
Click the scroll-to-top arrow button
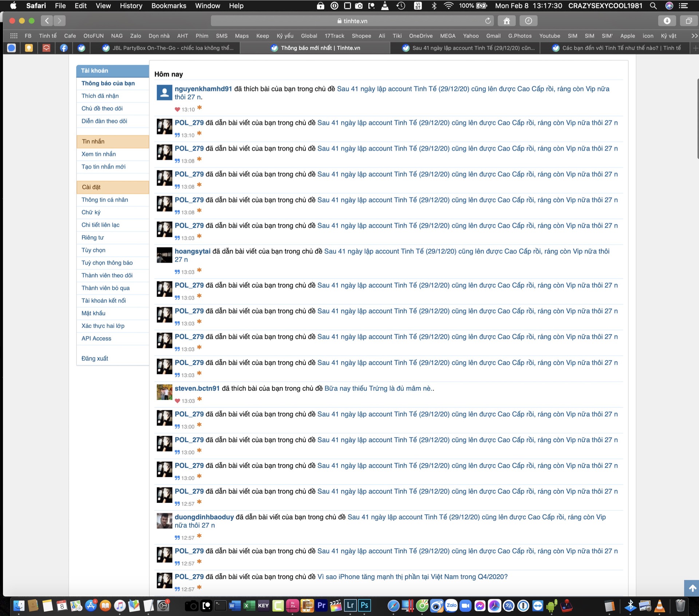click(692, 588)
